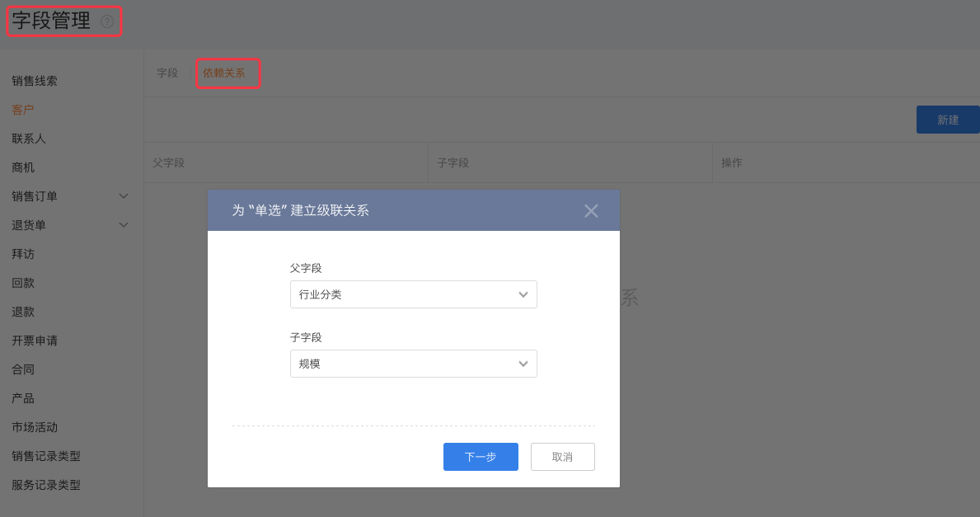The width and height of the screenshot is (980, 517).
Task: Go to 商机 in the sidebar
Action: click(23, 167)
